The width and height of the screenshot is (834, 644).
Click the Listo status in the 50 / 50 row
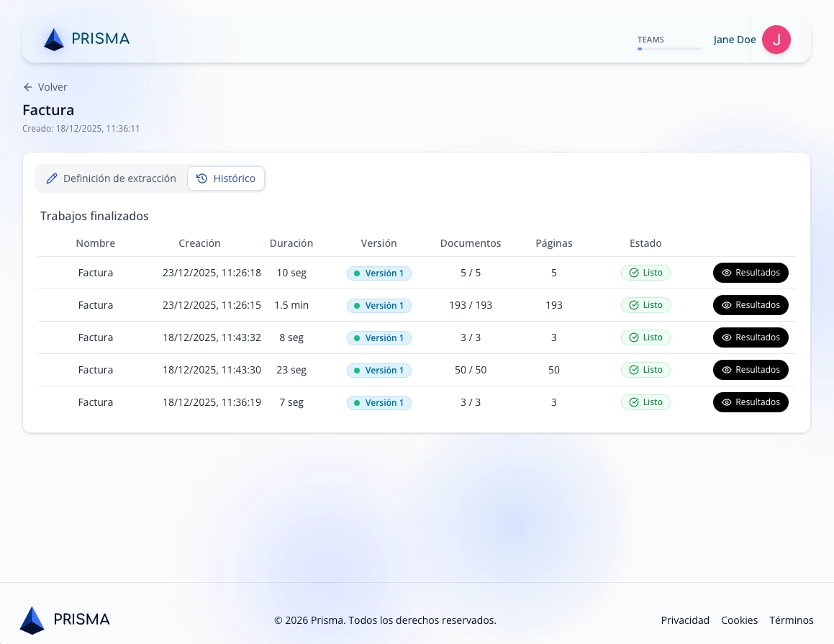coord(645,370)
